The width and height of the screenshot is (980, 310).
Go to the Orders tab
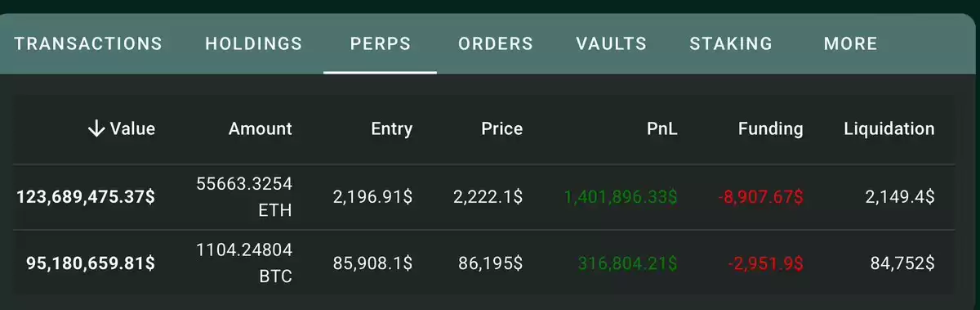coord(496,43)
